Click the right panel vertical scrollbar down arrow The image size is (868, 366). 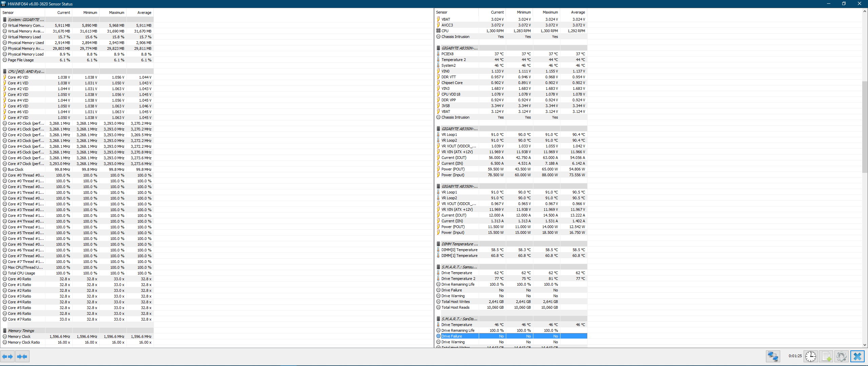(x=865, y=345)
